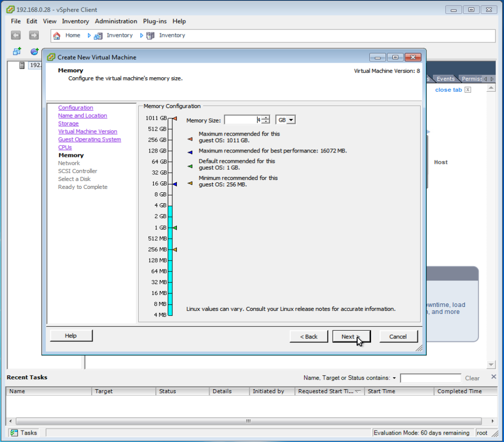
Task: Open the Plug-ins menu
Action: point(155,21)
